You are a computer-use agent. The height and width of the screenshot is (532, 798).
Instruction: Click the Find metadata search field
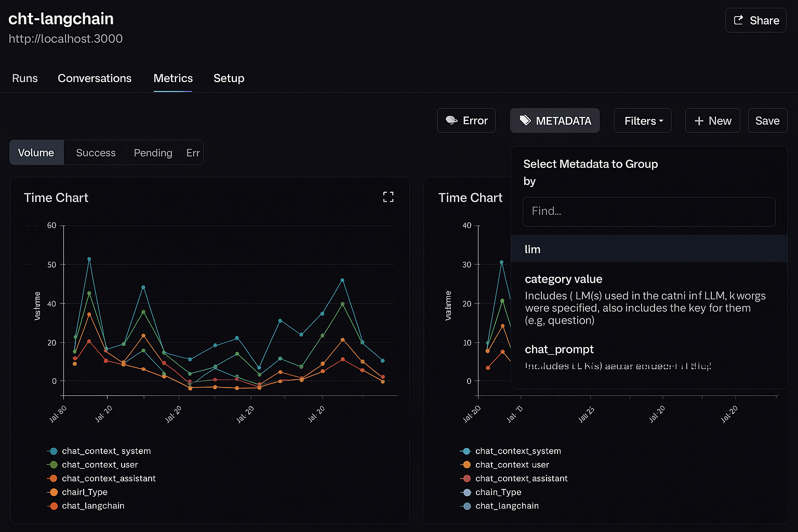tap(648, 211)
